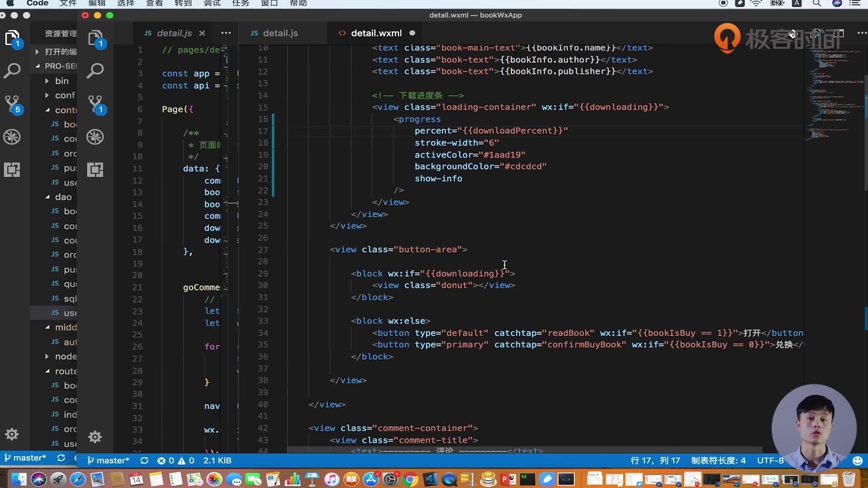Collapse the dao folder
The height and width of the screenshot is (488, 868).
pos(63,197)
